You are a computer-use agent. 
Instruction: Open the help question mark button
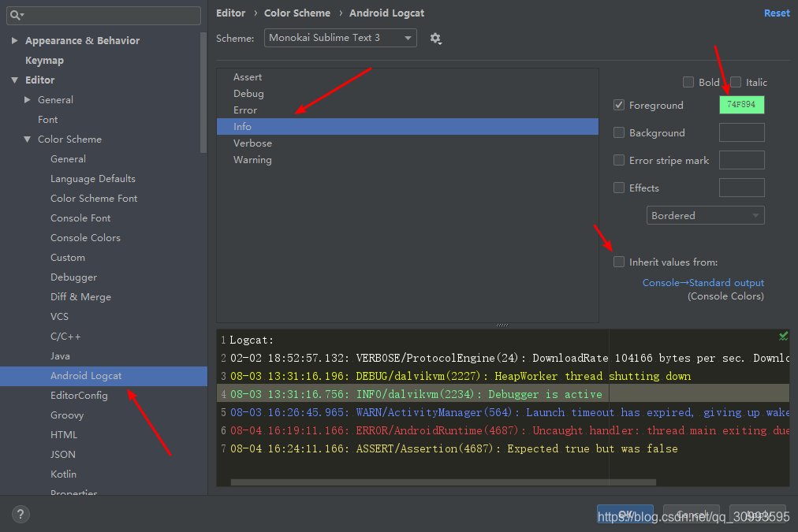point(21,514)
